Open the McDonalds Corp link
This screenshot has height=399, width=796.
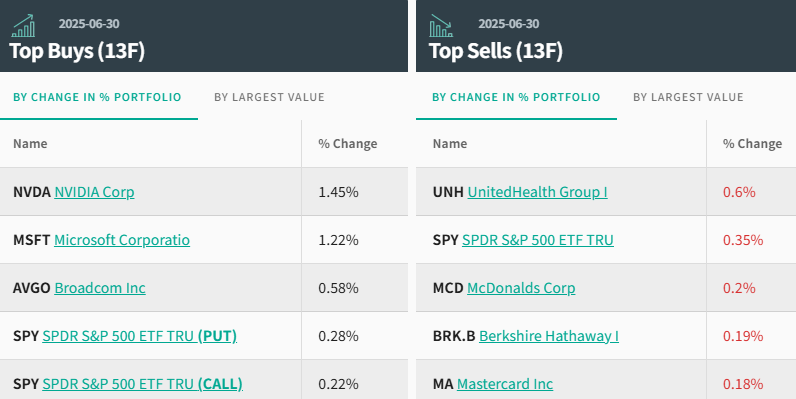[521, 288]
